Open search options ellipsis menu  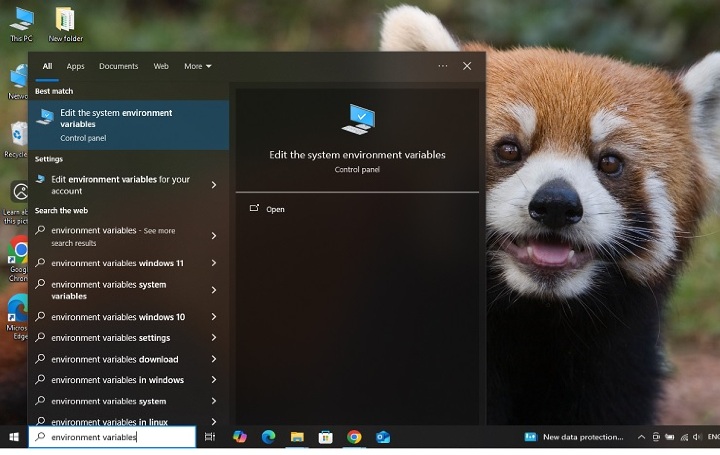pyautogui.click(x=443, y=66)
